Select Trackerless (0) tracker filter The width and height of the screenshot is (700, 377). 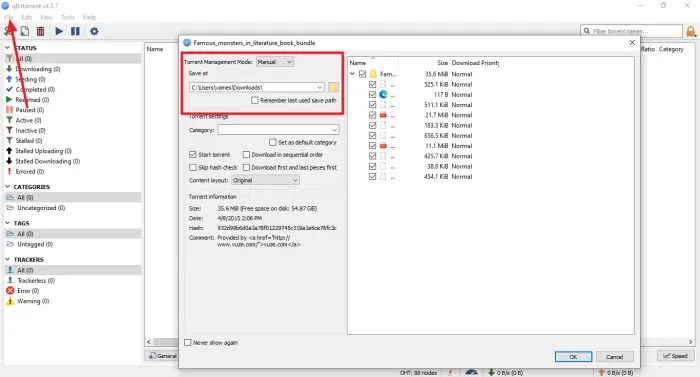(x=36, y=281)
